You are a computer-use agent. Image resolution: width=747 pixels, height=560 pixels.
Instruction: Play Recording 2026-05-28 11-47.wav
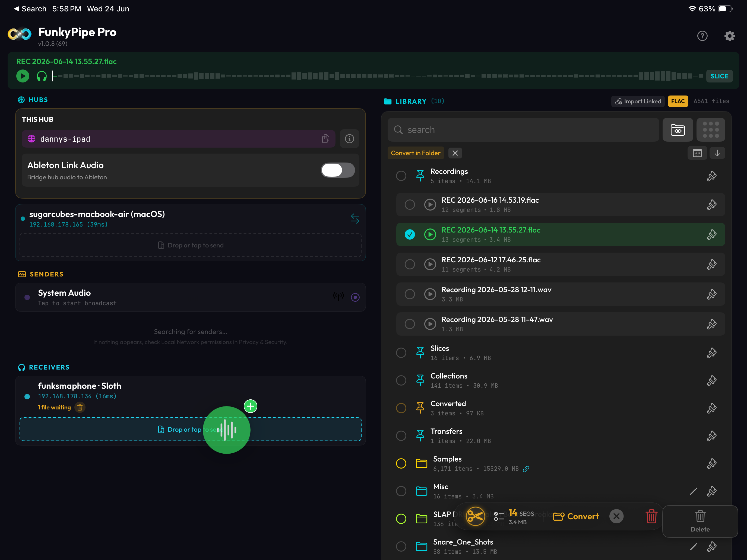(x=430, y=324)
